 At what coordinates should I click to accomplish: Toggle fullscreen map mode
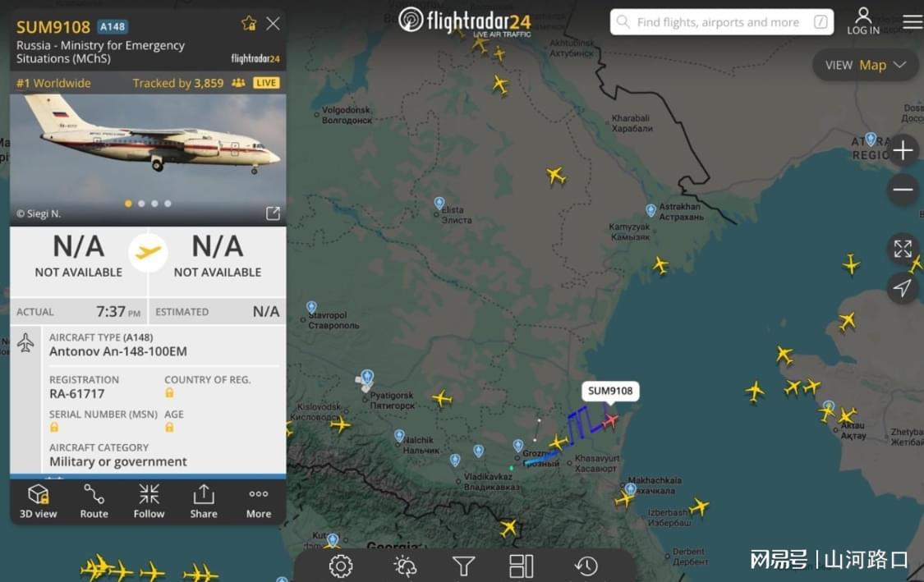click(x=902, y=249)
